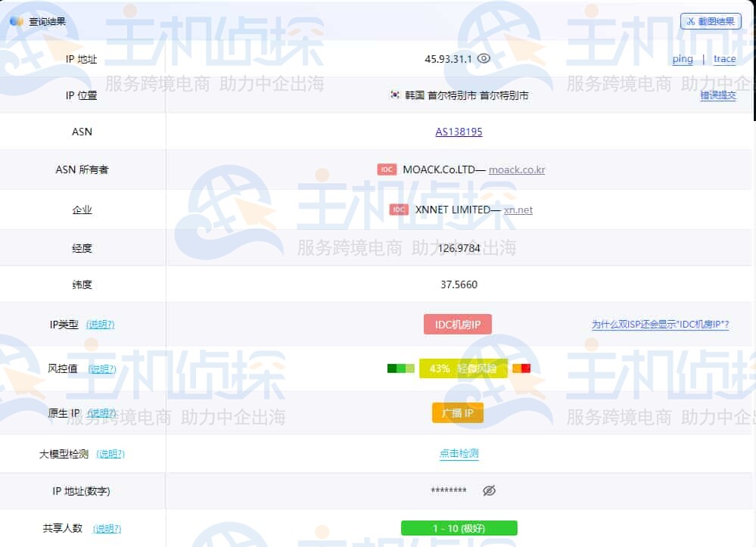Reveal hidden numeric IP with crossed-eye icon
The height and width of the screenshot is (547, 756).
coord(489,491)
